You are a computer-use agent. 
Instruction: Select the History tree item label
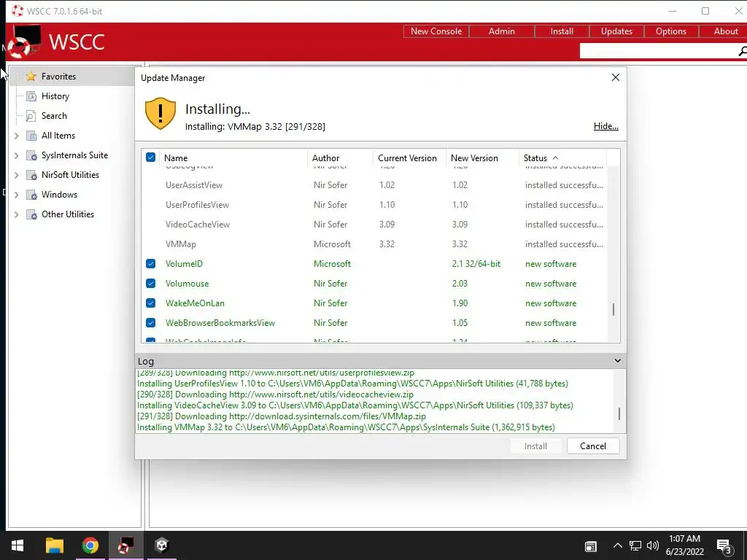pos(55,96)
